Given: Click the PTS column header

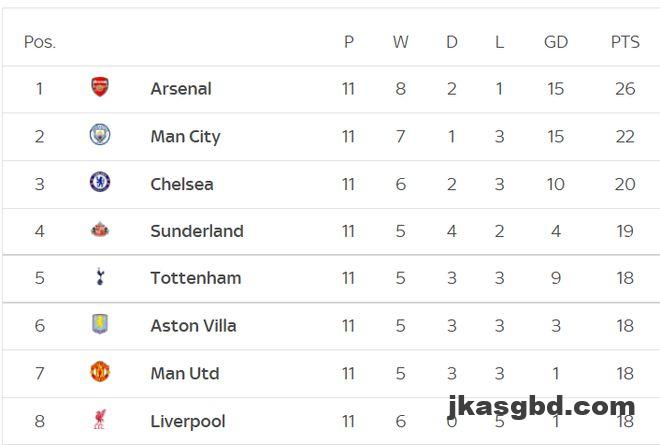Looking at the screenshot, I should click(625, 42).
